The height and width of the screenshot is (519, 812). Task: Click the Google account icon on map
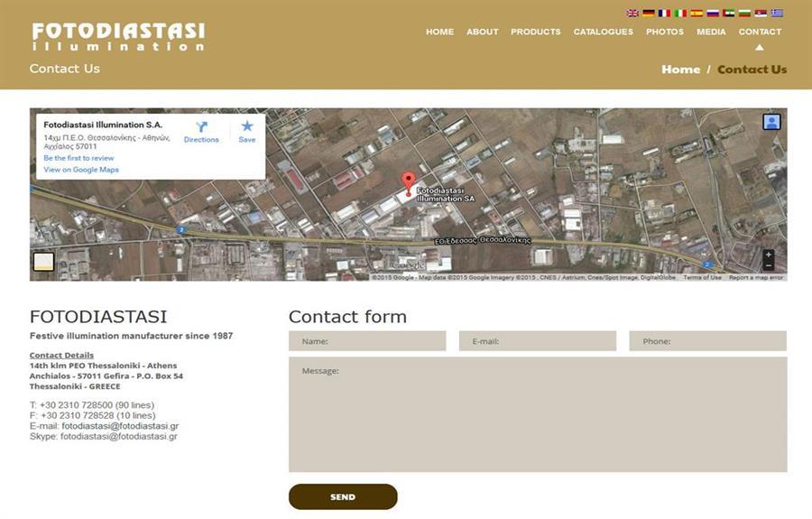(x=771, y=122)
